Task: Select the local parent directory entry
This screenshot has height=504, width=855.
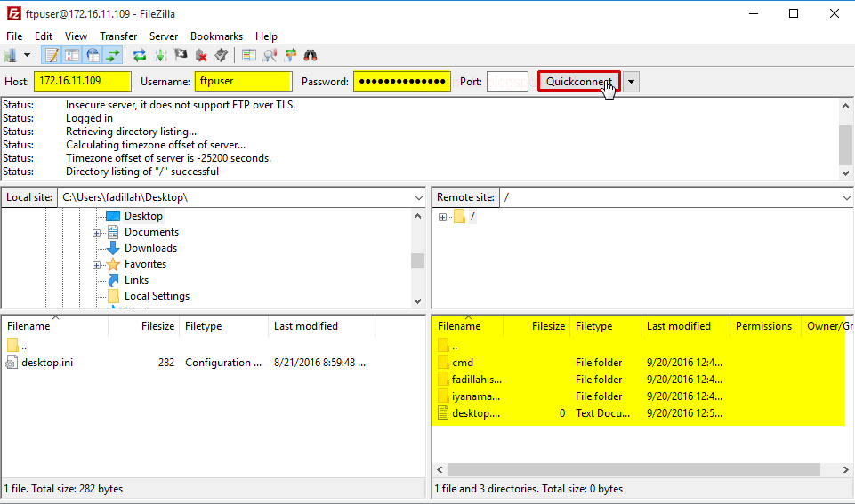Action: coord(17,346)
